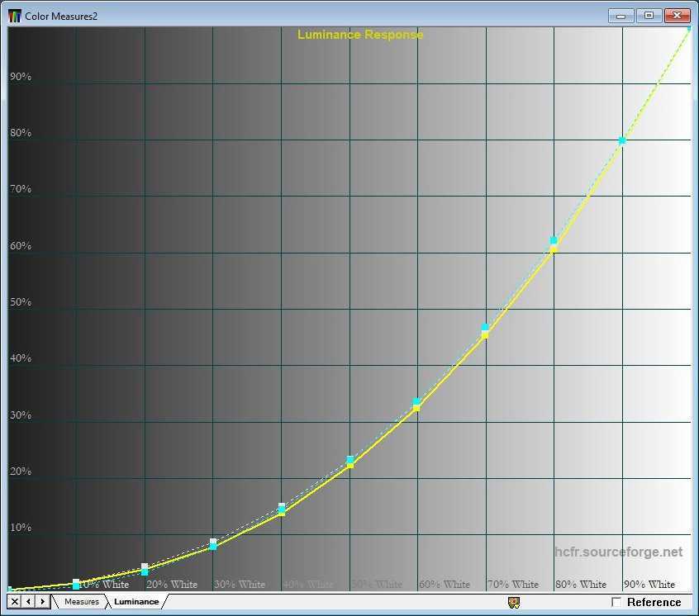Enable the Reference checkbox
699x616 pixels.
(x=616, y=602)
